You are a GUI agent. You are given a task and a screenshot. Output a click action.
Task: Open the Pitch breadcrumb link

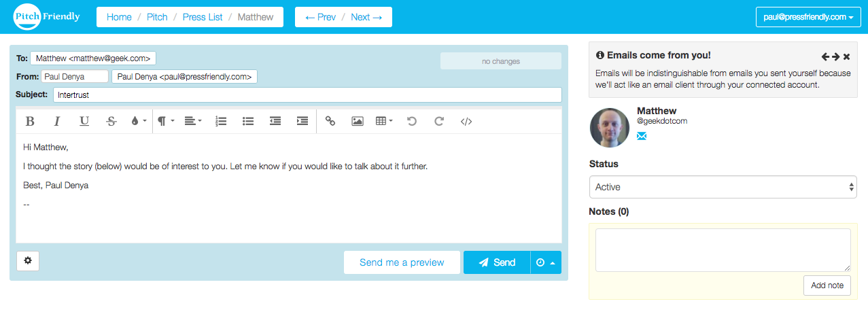click(157, 17)
